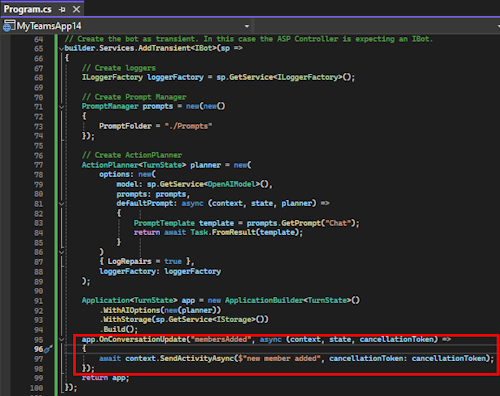Click the OpenAIModel type on line 79
500x396 pixels.
(233, 184)
